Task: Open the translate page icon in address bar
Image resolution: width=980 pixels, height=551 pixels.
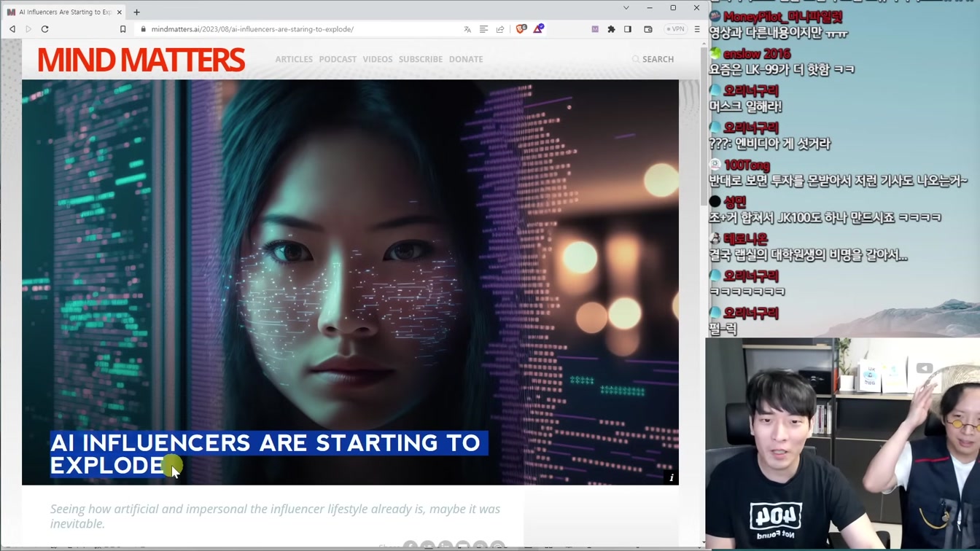Action: [467, 29]
